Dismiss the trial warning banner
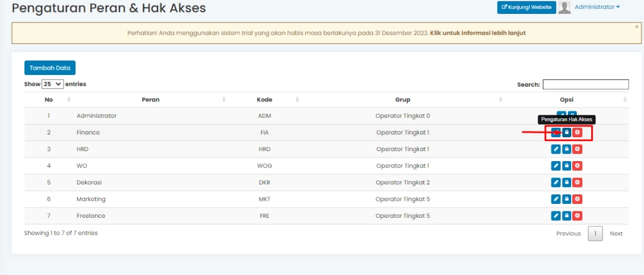Viewport: 644px width, 275px height. (x=636, y=27)
